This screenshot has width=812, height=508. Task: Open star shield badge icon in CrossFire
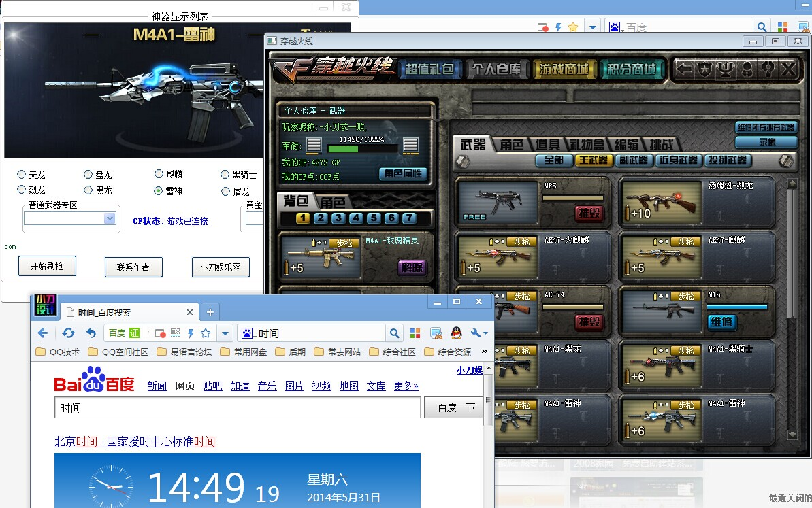[704, 69]
